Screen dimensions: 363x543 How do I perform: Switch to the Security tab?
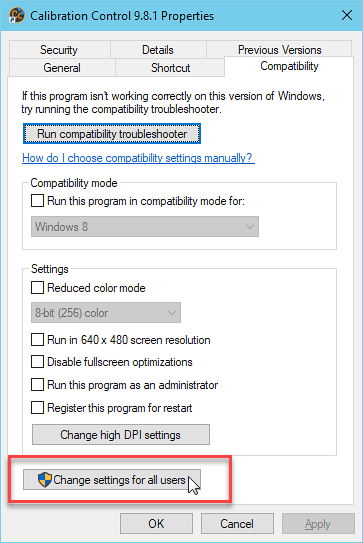click(59, 50)
